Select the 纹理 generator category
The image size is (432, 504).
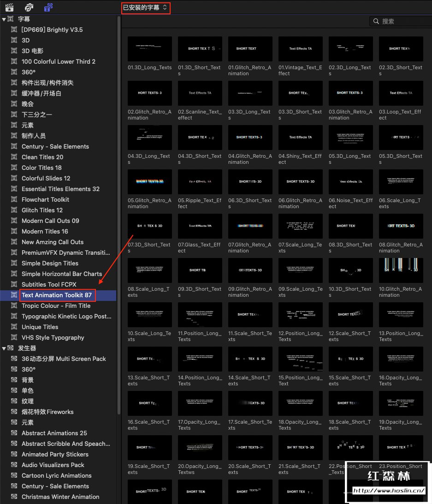coord(27,401)
